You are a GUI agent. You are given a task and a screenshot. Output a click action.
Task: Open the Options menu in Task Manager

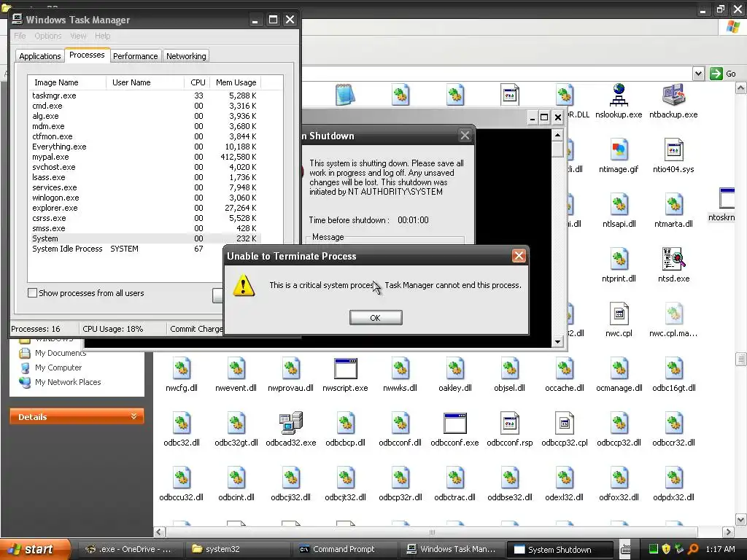(x=47, y=36)
